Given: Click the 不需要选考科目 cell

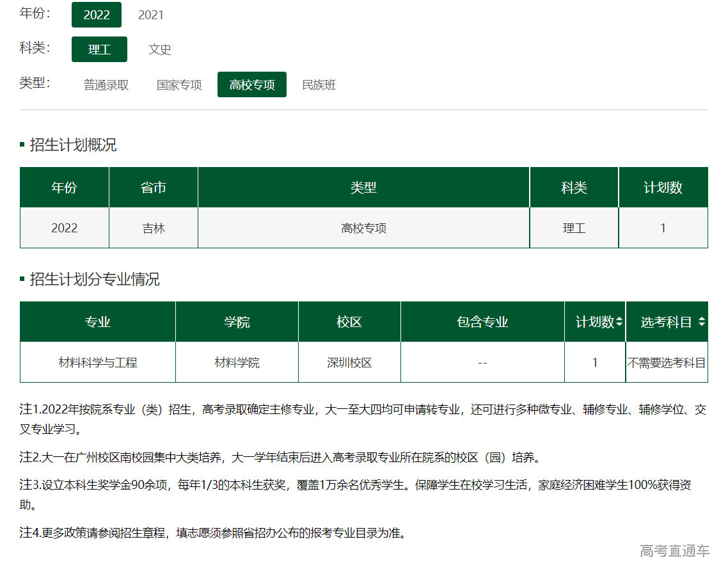Looking at the screenshot, I should [667, 362].
